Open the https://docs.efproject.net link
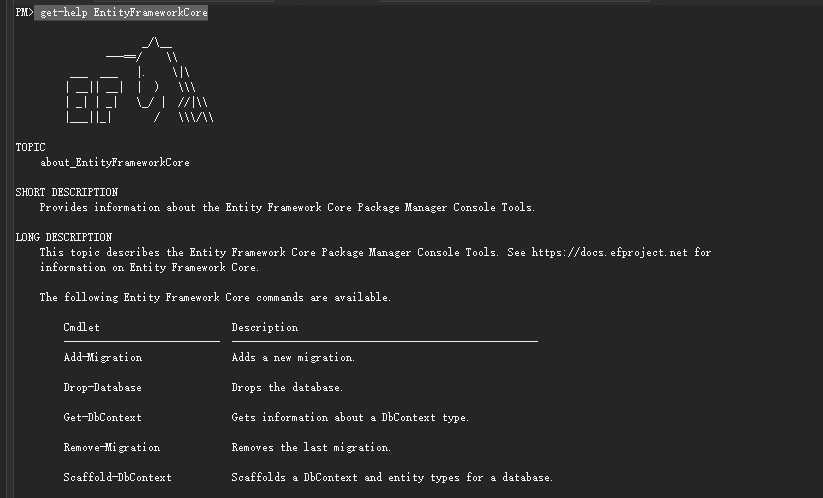Viewport: 823px width, 498px height. (609, 252)
